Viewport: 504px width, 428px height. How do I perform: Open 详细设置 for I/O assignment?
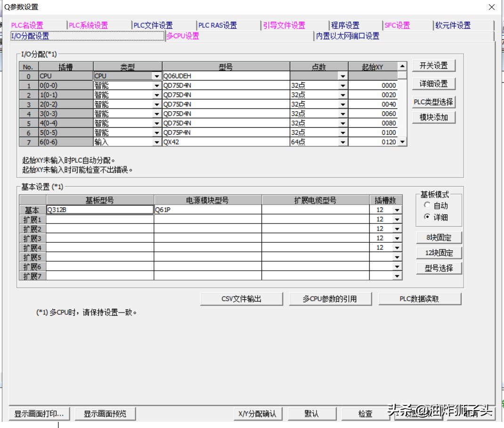[x=433, y=84]
